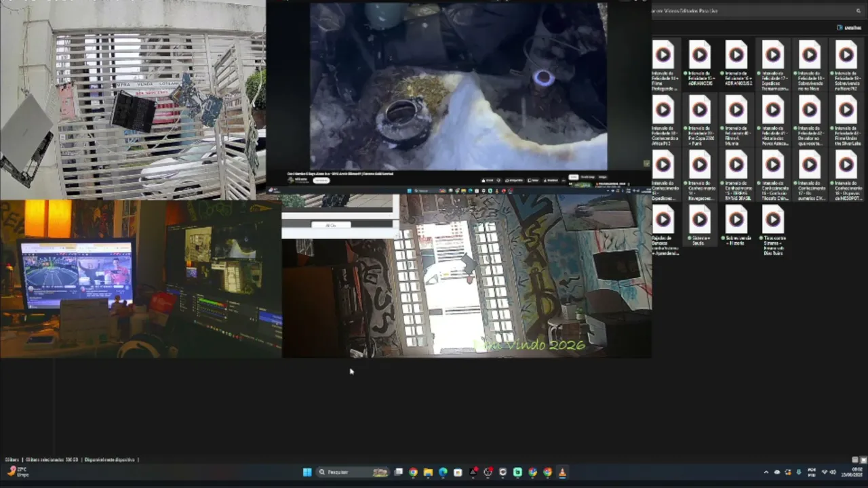Image resolution: width=868 pixels, height=488 pixels.
Task: Select video Felicidade 17 - Expedições
Action: coord(773,66)
